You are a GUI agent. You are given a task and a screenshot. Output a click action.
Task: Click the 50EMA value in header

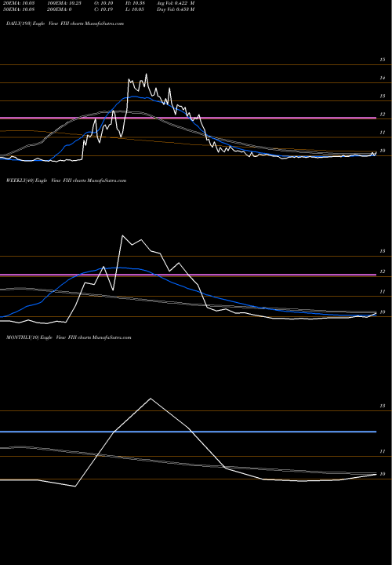[18, 9]
